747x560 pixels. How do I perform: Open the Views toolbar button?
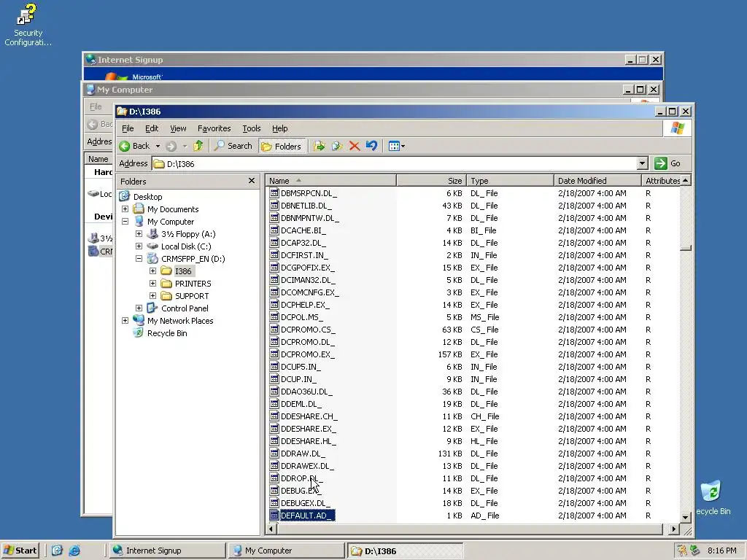click(x=396, y=146)
